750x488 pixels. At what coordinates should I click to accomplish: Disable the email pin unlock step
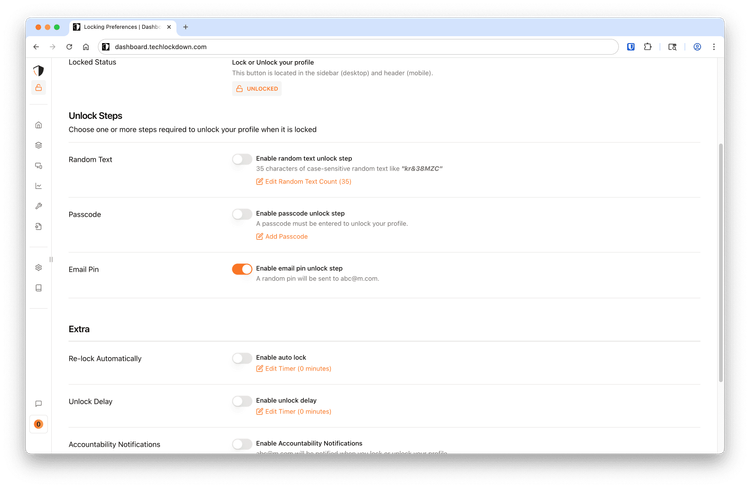click(x=242, y=269)
